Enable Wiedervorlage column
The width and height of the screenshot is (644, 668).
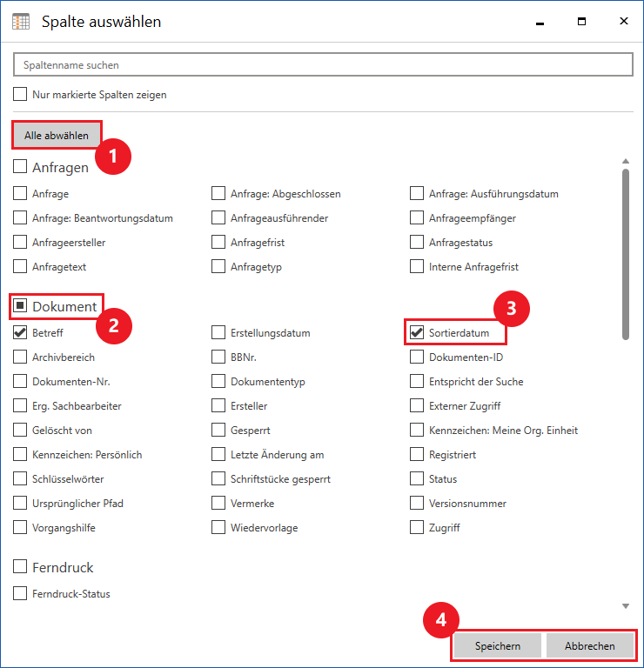[x=218, y=526]
